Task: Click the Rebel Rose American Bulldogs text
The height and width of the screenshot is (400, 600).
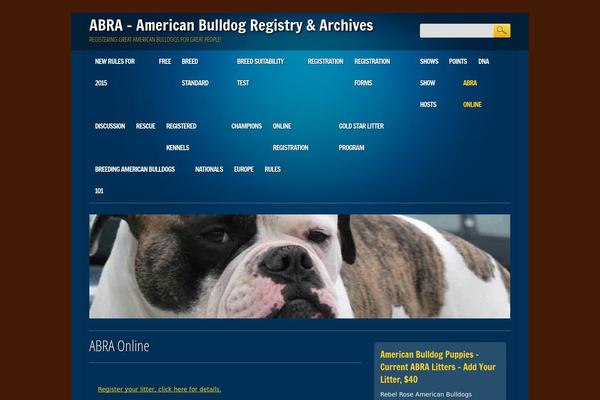Action: 426,394
